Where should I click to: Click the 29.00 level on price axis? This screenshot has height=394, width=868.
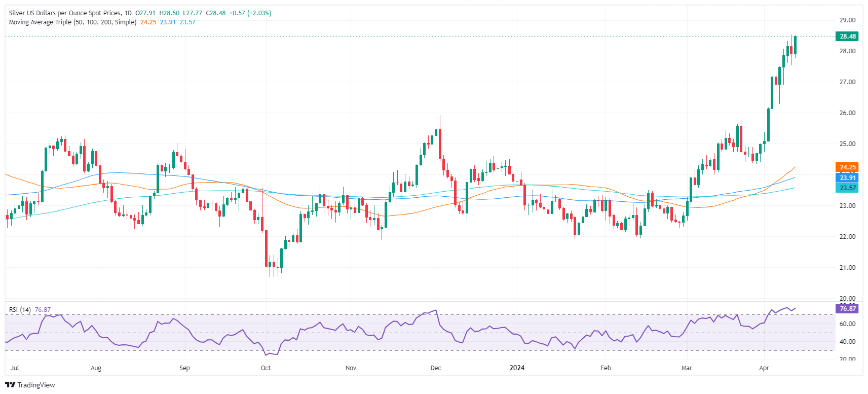[x=847, y=20]
